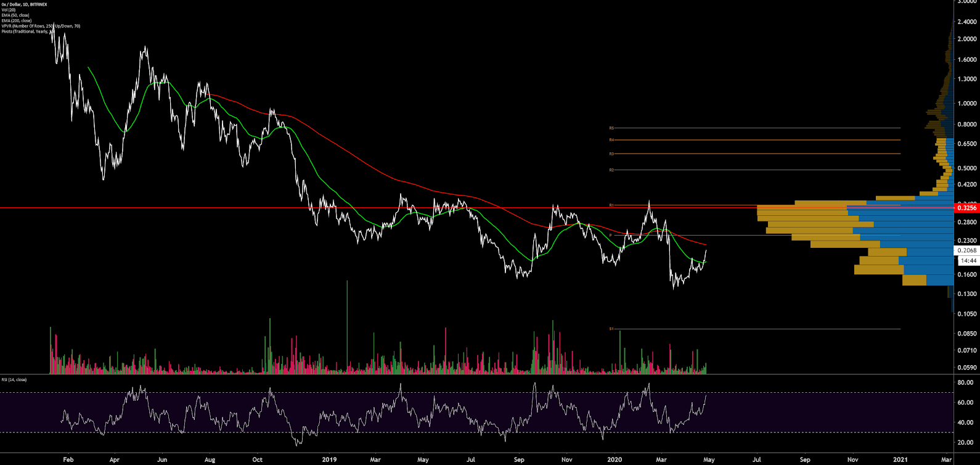Click the 2.0000 price axis label

(967, 39)
